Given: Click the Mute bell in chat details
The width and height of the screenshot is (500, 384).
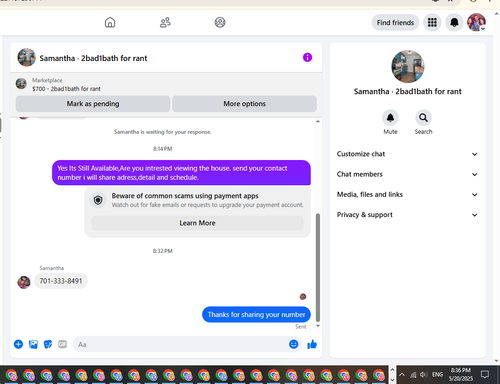Looking at the screenshot, I should (390, 118).
